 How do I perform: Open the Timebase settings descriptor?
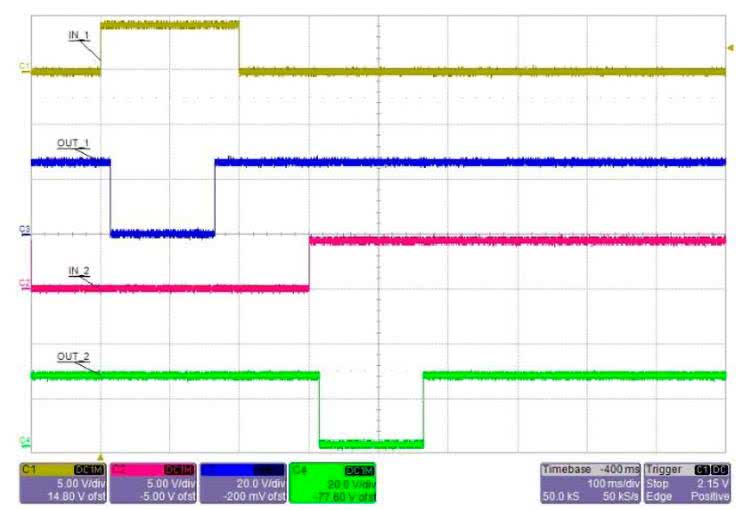589,483
